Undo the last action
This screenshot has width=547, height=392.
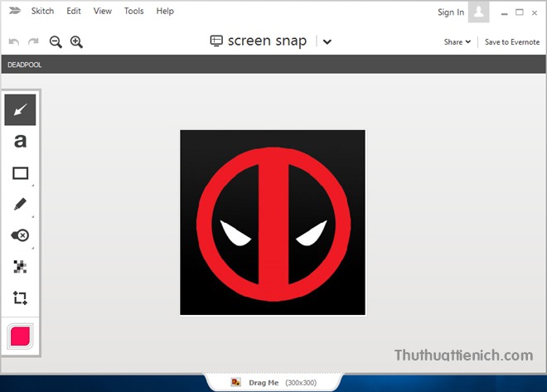14,41
